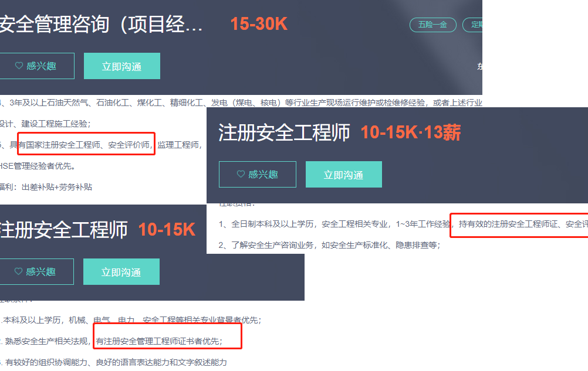
Task: Click the orange 15-30K salary label
Action: coord(259,24)
